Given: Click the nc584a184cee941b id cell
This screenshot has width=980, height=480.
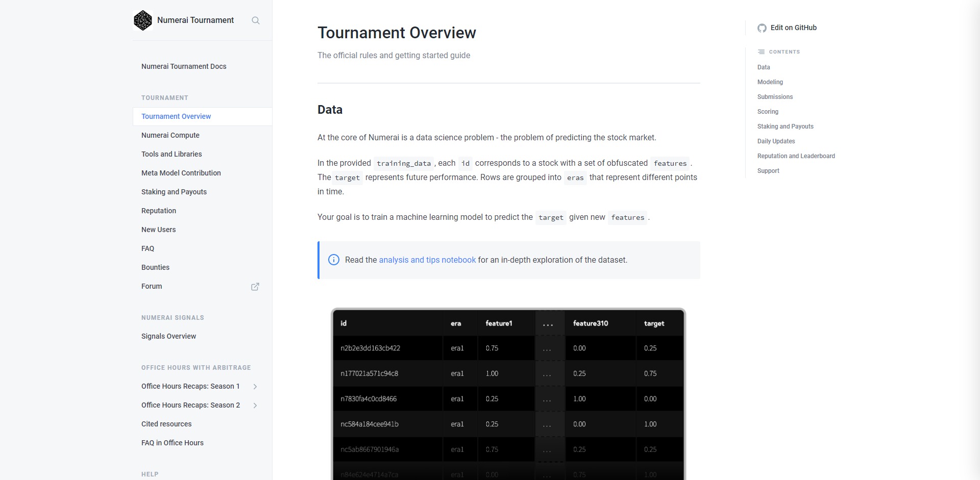Looking at the screenshot, I should coord(370,424).
